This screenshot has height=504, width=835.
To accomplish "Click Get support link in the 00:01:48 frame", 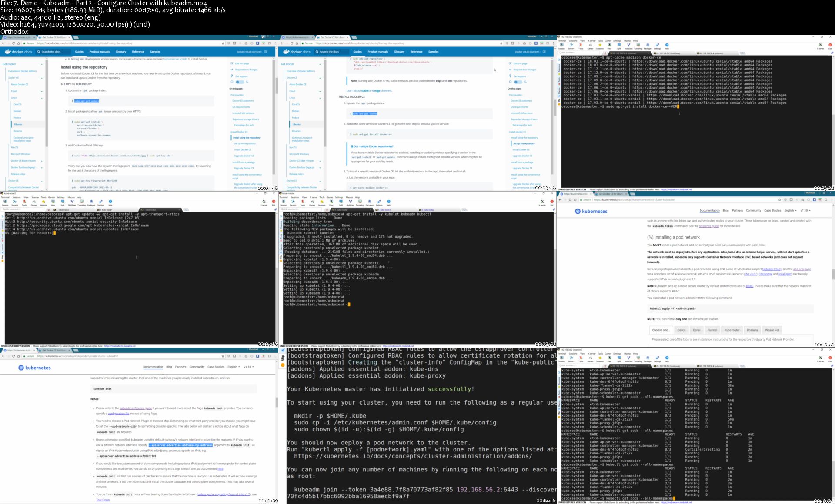I will point(241,76).
